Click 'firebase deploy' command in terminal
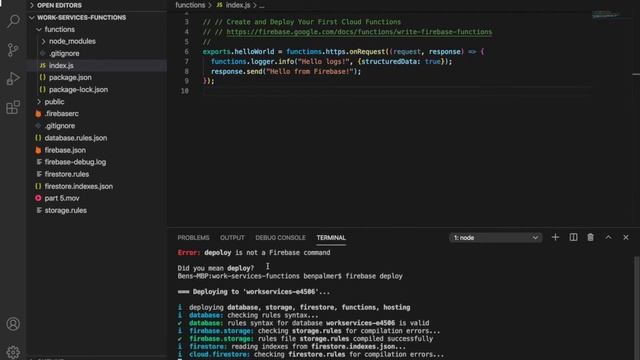The height and width of the screenshot is (360, 640). (374, 276)
